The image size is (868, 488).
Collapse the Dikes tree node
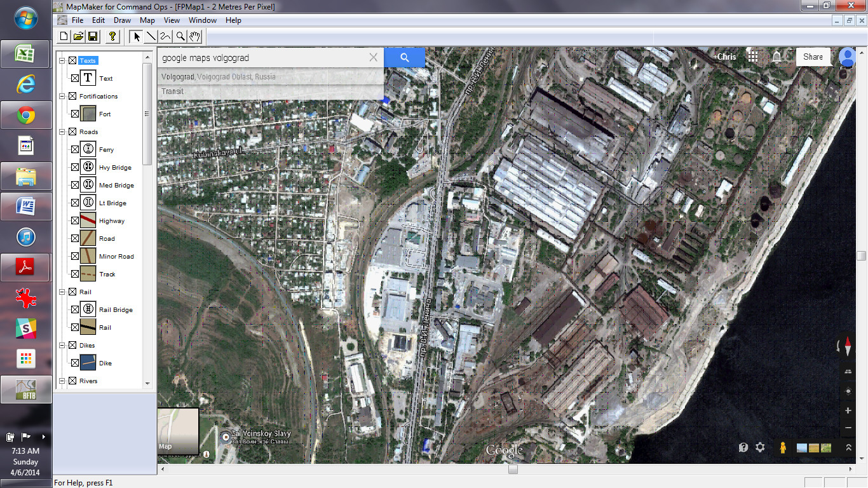(x=62, y=346)
